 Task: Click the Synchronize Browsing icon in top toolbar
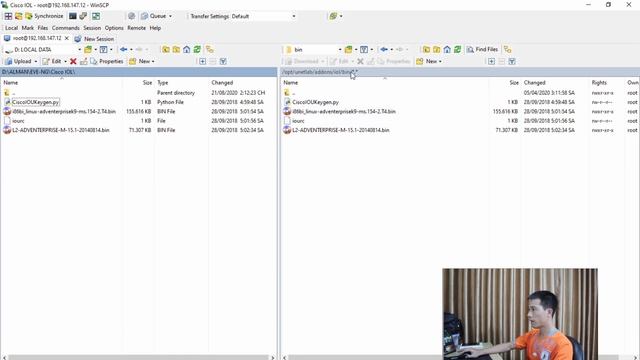[96, 16]
